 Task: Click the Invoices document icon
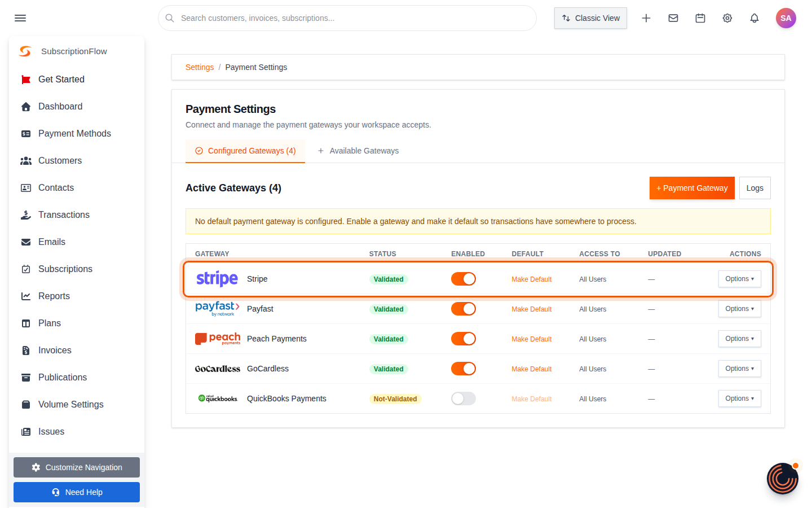tap(26, 351)
